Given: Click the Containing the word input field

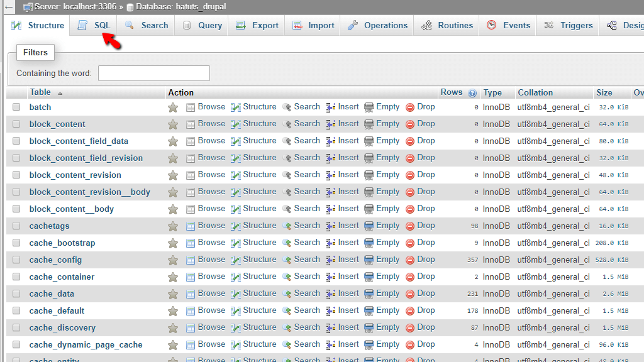Looking at the screenshot, I should point(153,73).
